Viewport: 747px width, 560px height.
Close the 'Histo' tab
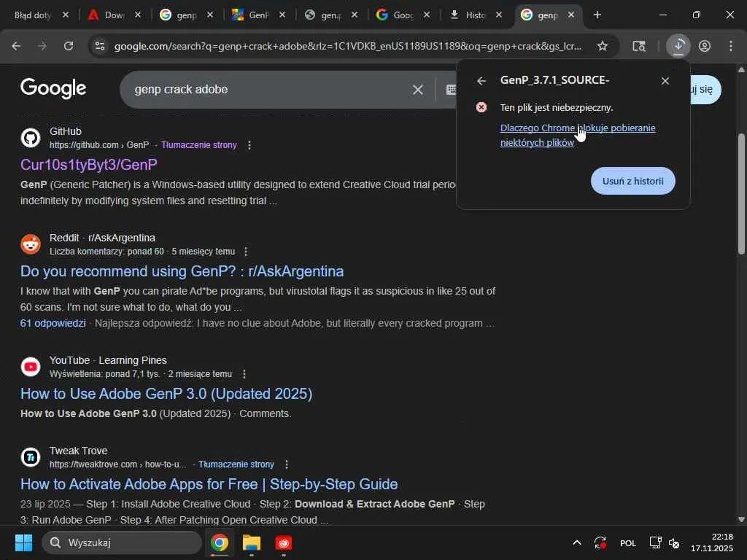pos(499,15)
